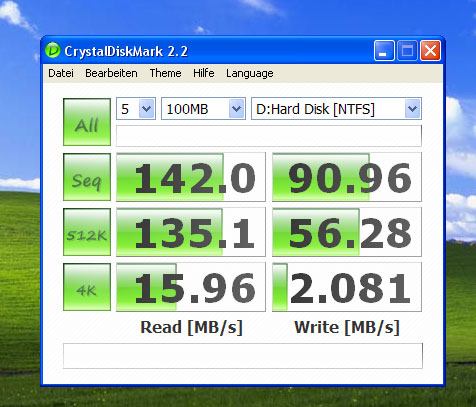Close the CrystalDiskMark window
Viewport: 476px width, 407px height.
tap(430, 51)
